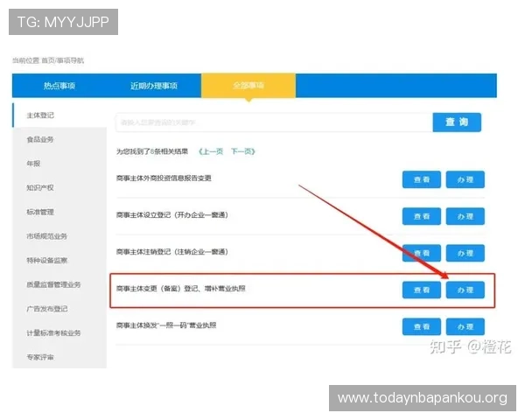The width and height of the screenshot is (525, 420).
Task: Select 主体登记 in the sidebar
Action: point(40,115)
